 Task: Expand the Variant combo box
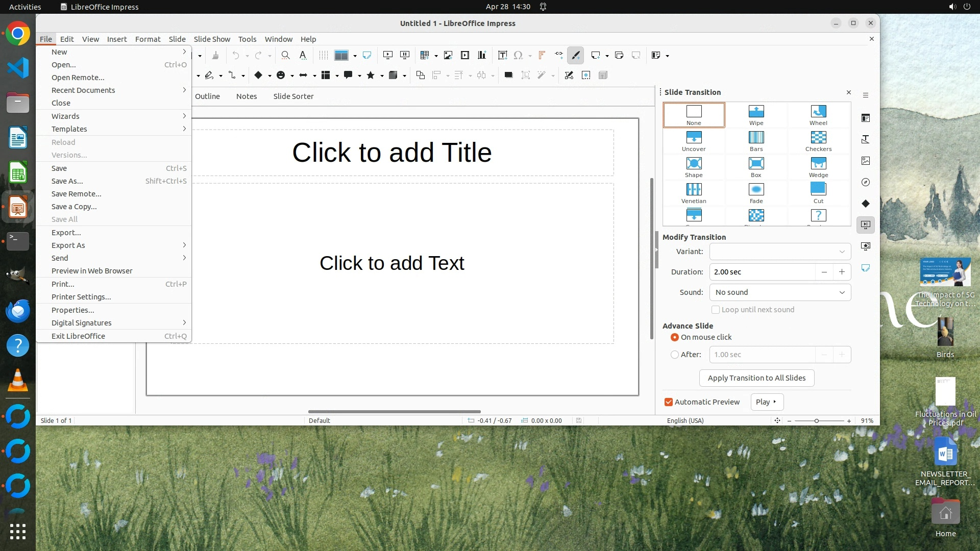tap(780, 252)
